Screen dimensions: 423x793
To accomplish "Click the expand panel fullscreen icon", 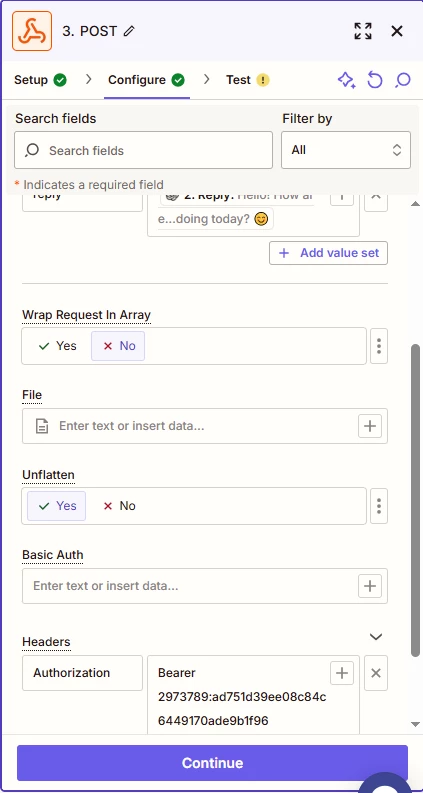I will tap(363, 31).
